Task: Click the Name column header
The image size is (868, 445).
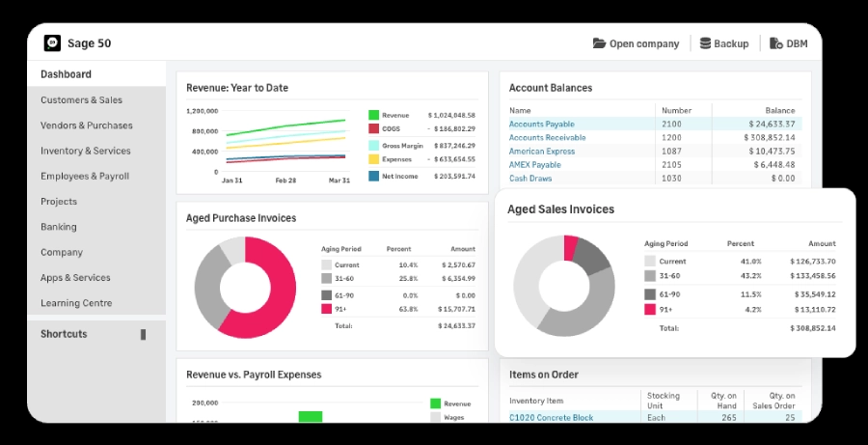Action: (x=520, y=110)
